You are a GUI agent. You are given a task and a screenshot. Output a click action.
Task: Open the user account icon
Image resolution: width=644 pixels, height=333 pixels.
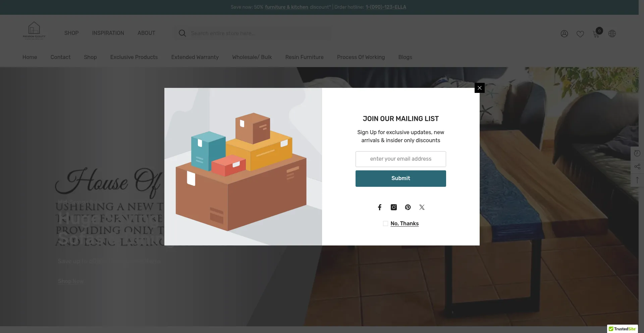point(565,34)
